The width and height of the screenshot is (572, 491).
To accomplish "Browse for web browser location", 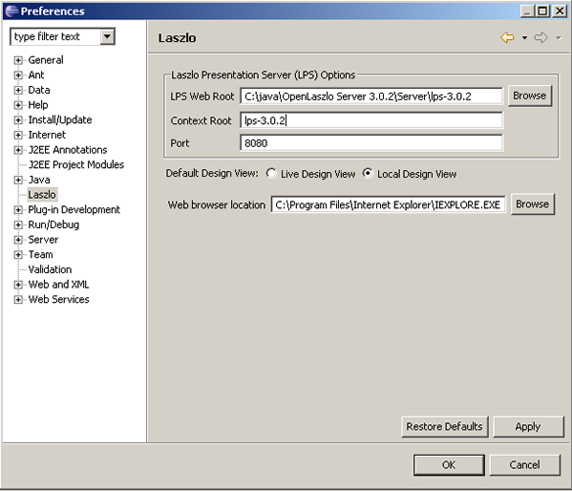I will (x=532, y=204).
